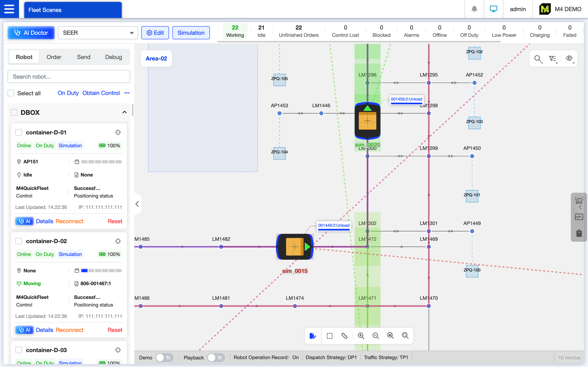Click the notification bell icon

click(474, 9)
